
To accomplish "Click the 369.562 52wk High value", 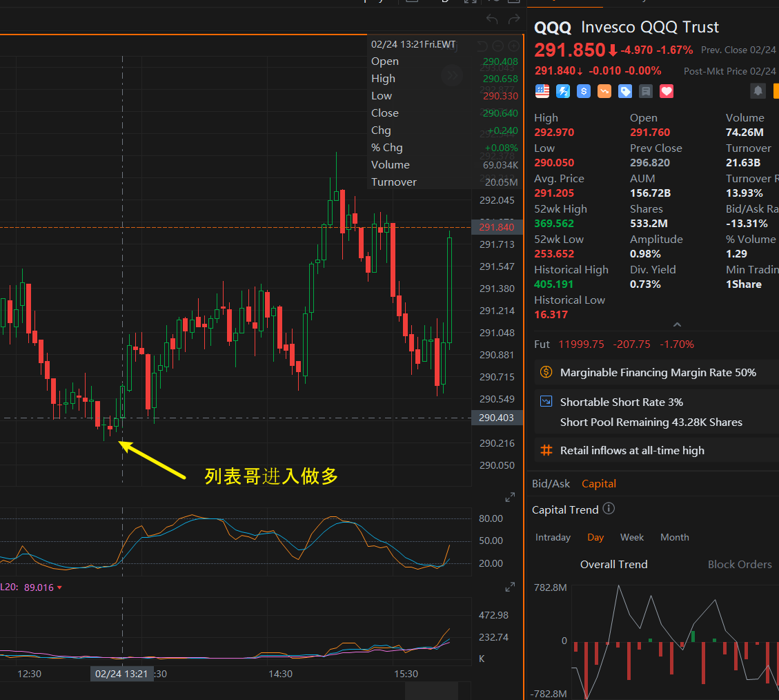I will (x=554, y=223).
